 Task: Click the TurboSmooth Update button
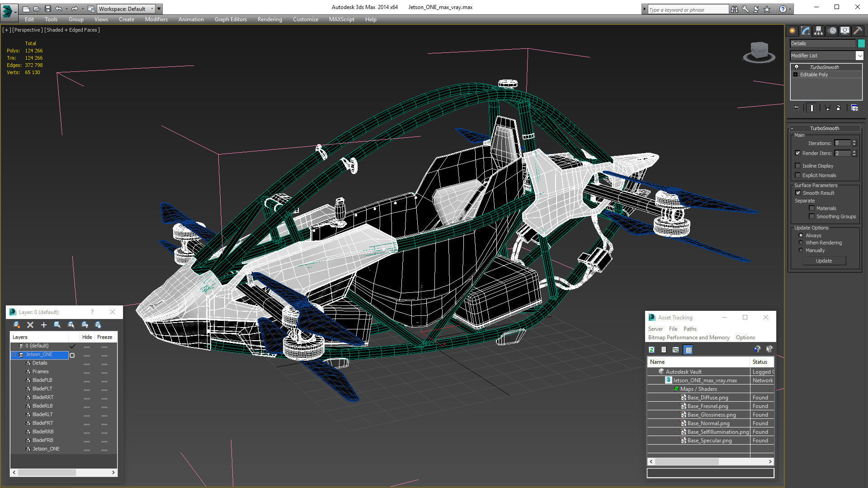[824, 261]
